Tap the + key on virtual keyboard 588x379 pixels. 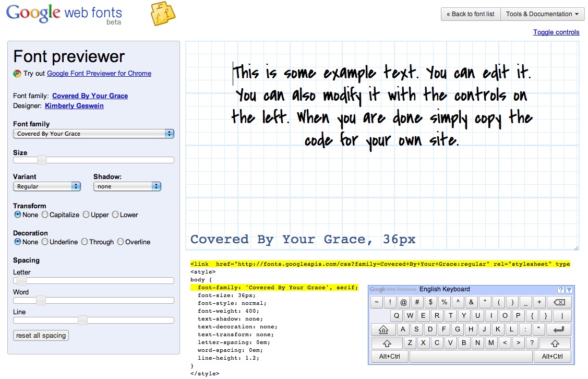pyautogui.click(x=539, y=302)
